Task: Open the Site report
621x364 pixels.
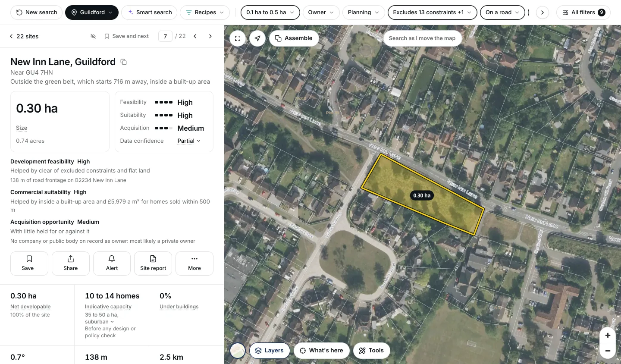Action: [x=153, y=263]
